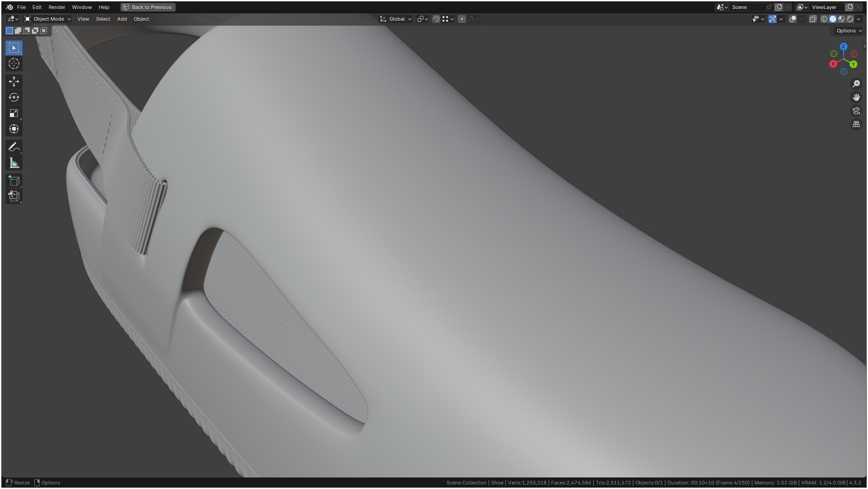Open the Options dropdown in viewport
Viewport: 868px width, 489px height.
click(x=849, y=31)
